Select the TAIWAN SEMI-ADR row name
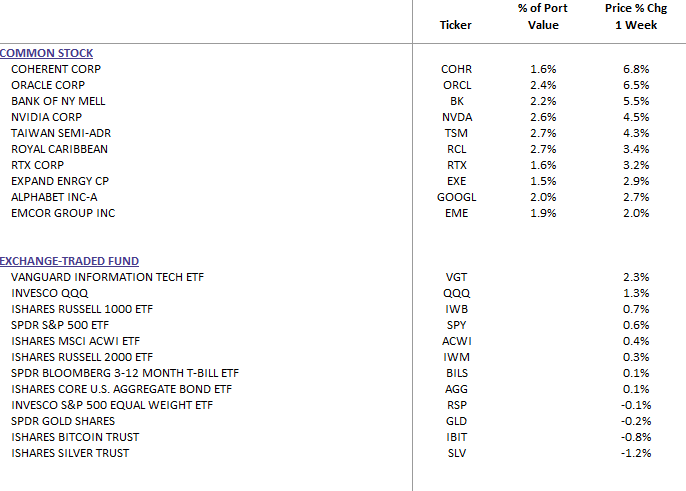 tap(61, 133)
